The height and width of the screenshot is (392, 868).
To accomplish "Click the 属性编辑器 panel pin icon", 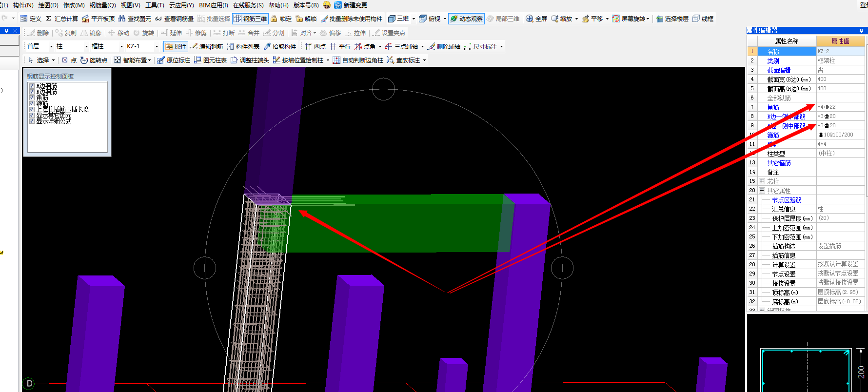I will pyautogui.click(x=861, y=31).
